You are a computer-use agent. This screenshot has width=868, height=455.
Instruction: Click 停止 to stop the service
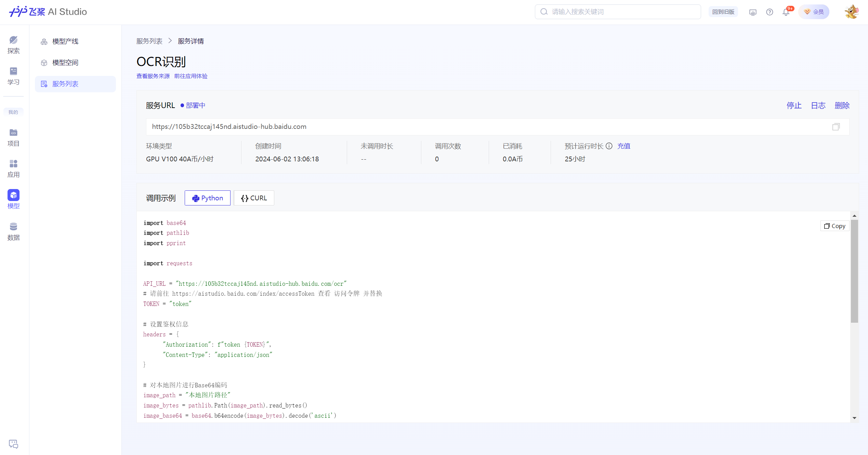pyautogui.click(x=794, y=105)
